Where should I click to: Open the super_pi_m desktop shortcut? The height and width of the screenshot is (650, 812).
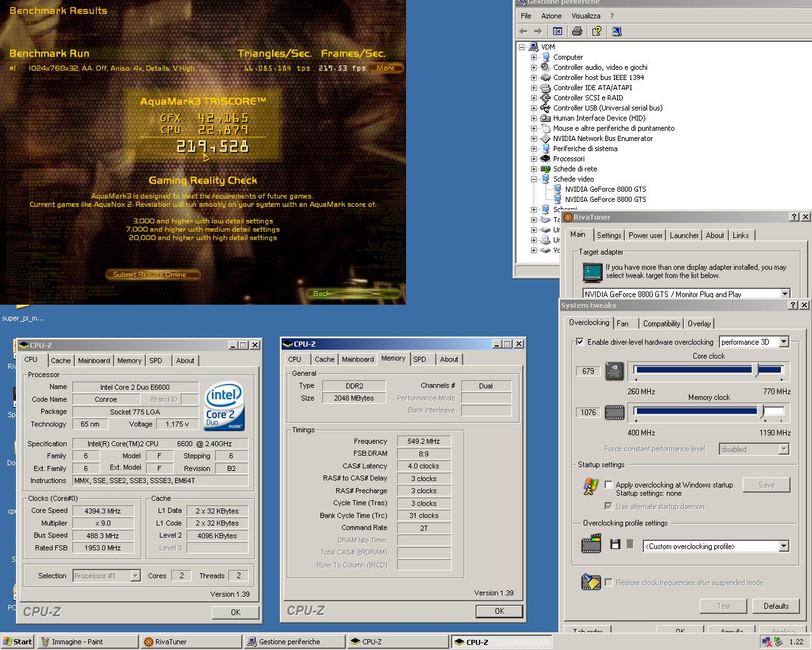(23, 318)
